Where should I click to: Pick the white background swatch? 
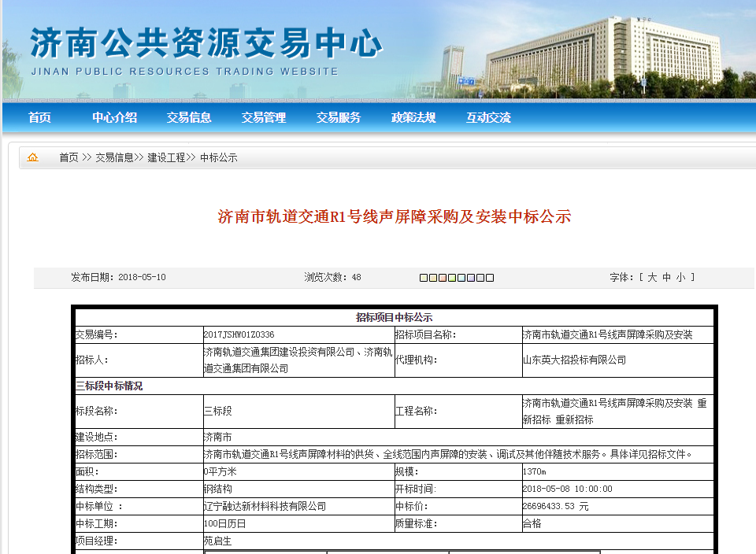pos(489,278)
